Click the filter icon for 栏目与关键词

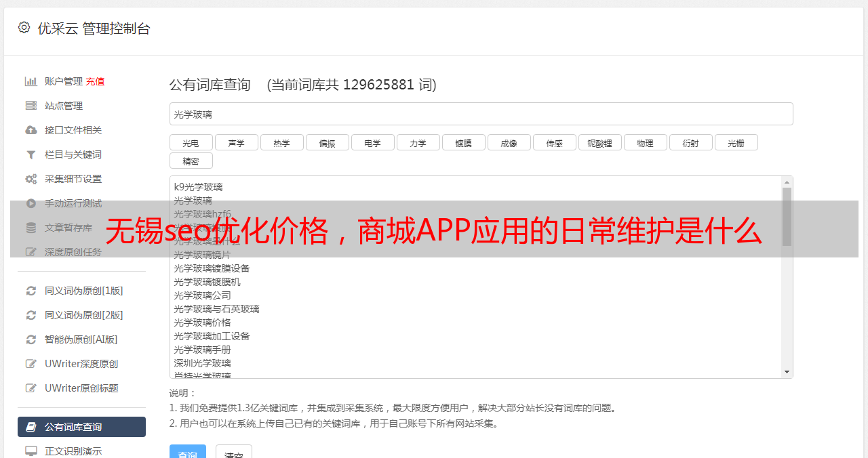pos(31,154)
